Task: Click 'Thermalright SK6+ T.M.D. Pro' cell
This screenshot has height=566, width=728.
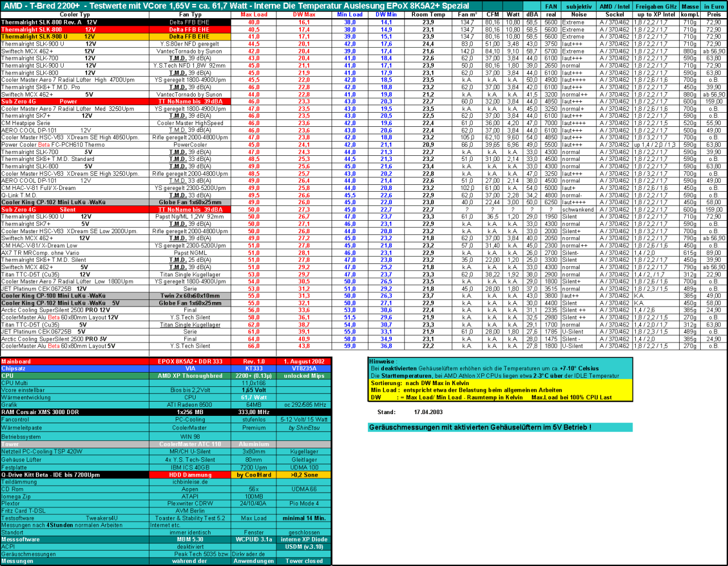Action: (75, 87)
